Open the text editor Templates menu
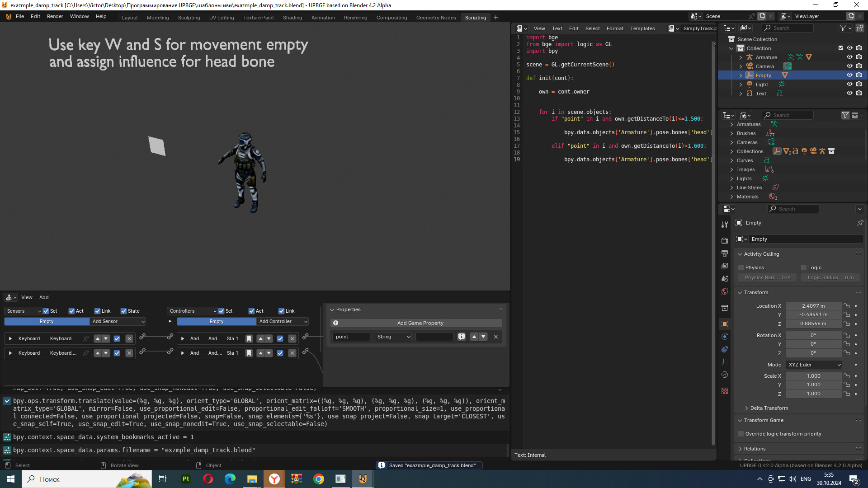Viewport: 868px width, 488px height. pyautogui.click(x=642, y=28)
